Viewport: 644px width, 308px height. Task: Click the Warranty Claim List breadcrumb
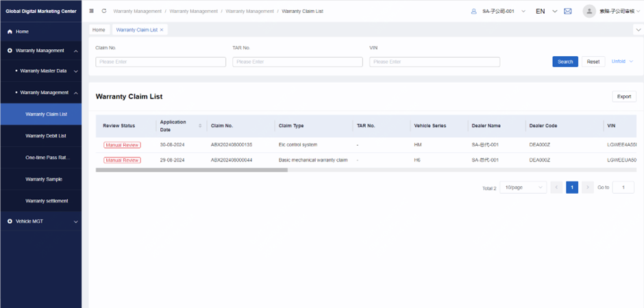[x=302, y=11]
